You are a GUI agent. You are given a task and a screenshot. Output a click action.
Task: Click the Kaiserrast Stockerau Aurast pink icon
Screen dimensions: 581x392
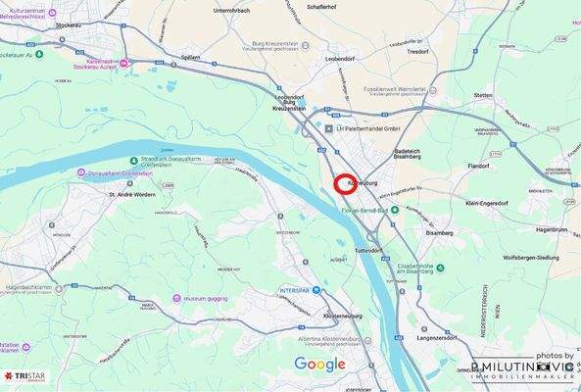pyautogui.click(x=124, y=64)
